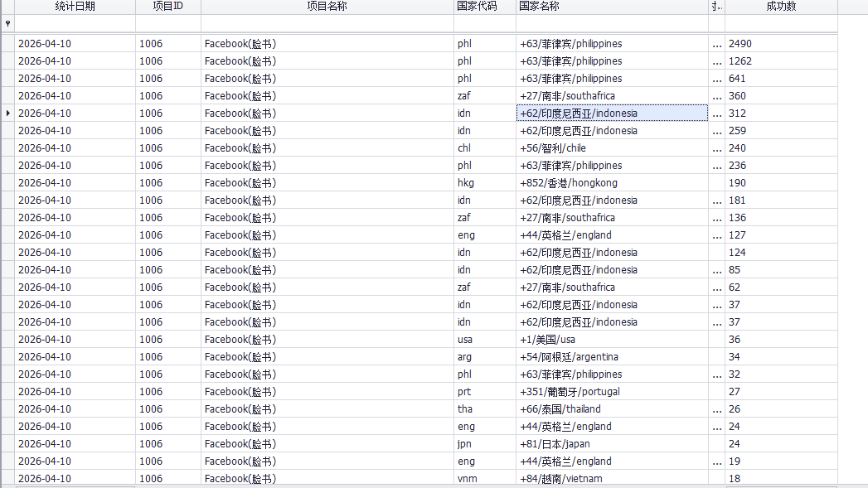The height and width of the screenshot is (488, 868).
Task: Select the vnm country code cell
Action: click(x=485, y=479)
